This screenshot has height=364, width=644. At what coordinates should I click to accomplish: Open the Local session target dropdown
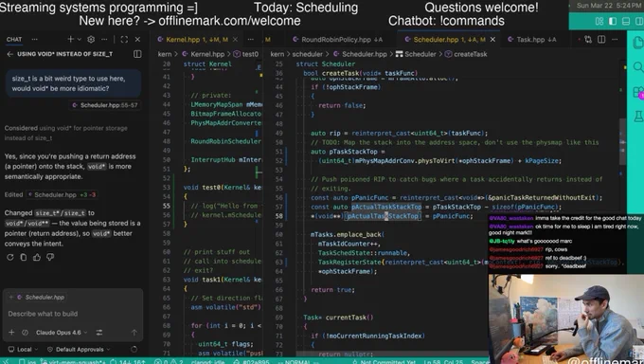point(24,349)
